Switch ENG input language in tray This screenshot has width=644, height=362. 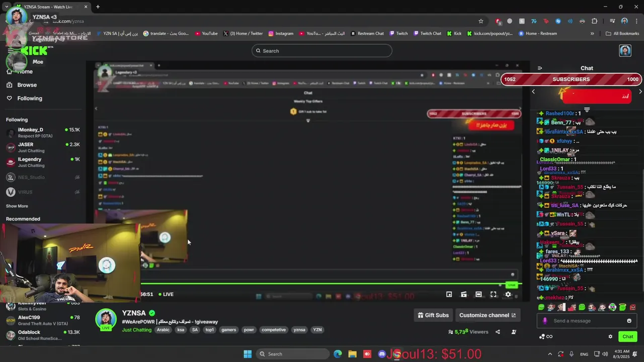584,354
